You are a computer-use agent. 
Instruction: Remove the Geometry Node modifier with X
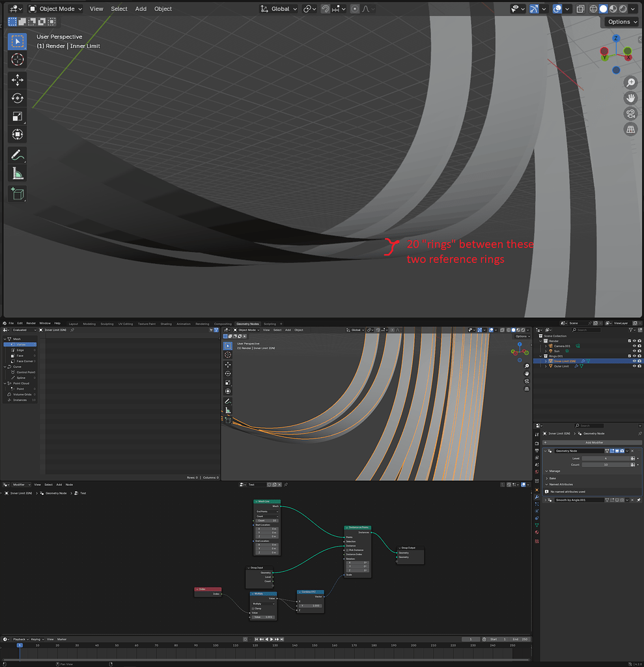point(632,451)
